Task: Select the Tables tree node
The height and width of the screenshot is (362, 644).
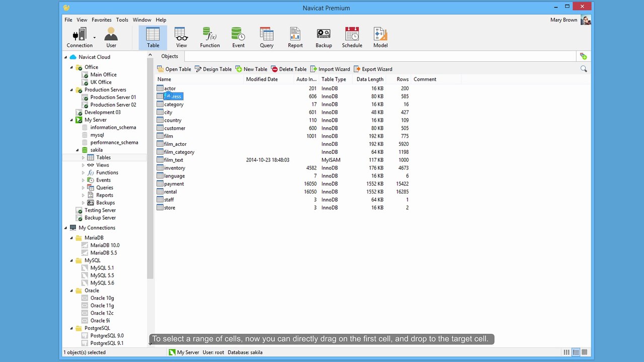Action: [x=103, y=157]
